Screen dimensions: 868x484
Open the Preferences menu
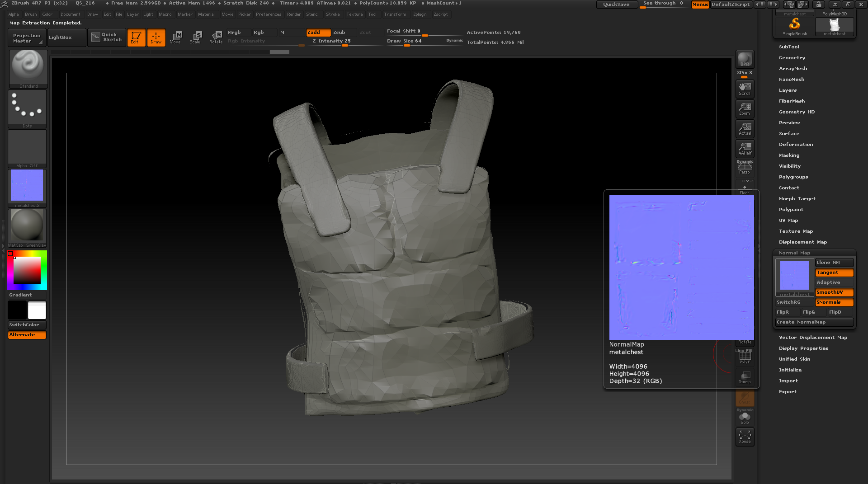pyautogui.click(x=269, y=14)
